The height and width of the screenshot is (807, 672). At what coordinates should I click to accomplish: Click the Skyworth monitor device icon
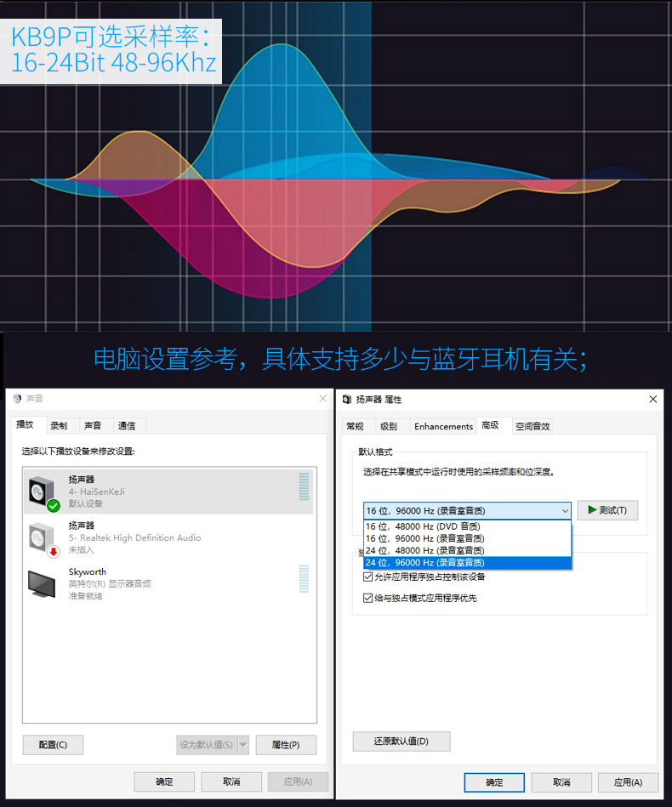pos(42,583)
